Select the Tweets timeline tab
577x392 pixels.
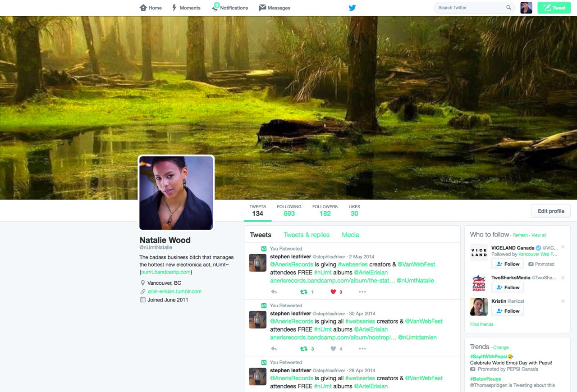point(261,235)
